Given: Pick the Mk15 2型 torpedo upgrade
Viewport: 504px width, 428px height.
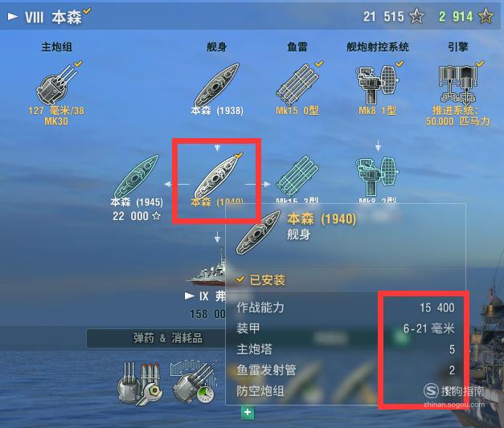Looking at the screenshot, I should (297, 177).
